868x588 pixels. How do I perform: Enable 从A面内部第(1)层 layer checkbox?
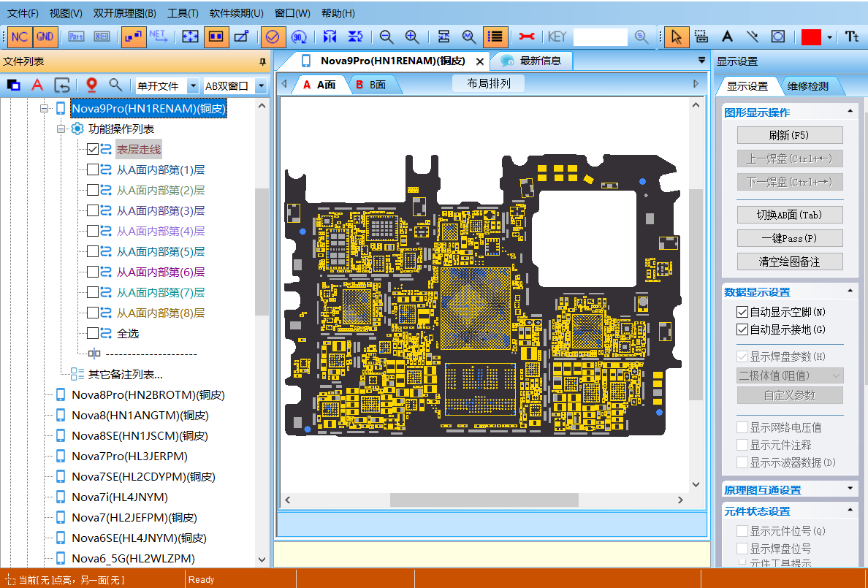click(94, 169)
